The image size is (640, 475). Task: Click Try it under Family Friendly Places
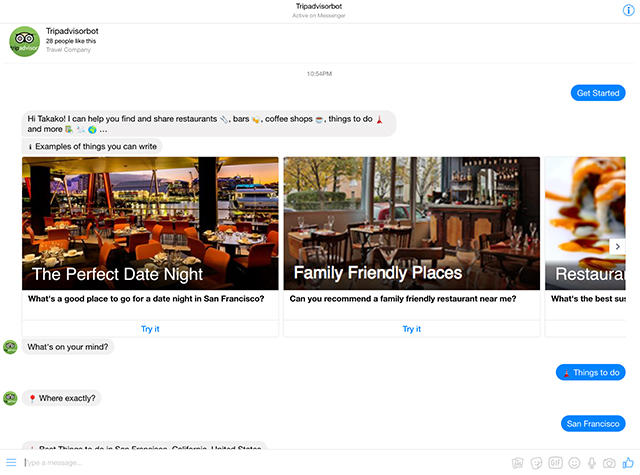[x=411, y=329]
